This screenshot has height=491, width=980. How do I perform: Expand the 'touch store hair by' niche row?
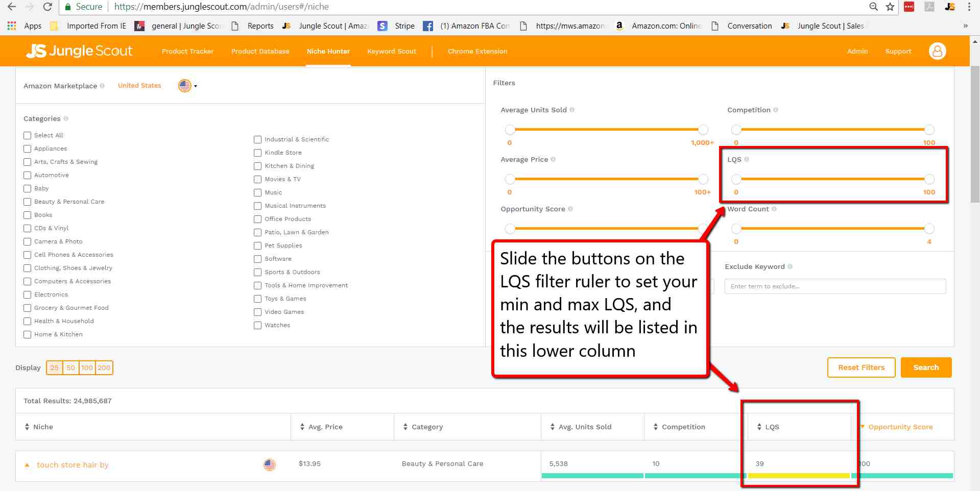pos(27,465)
